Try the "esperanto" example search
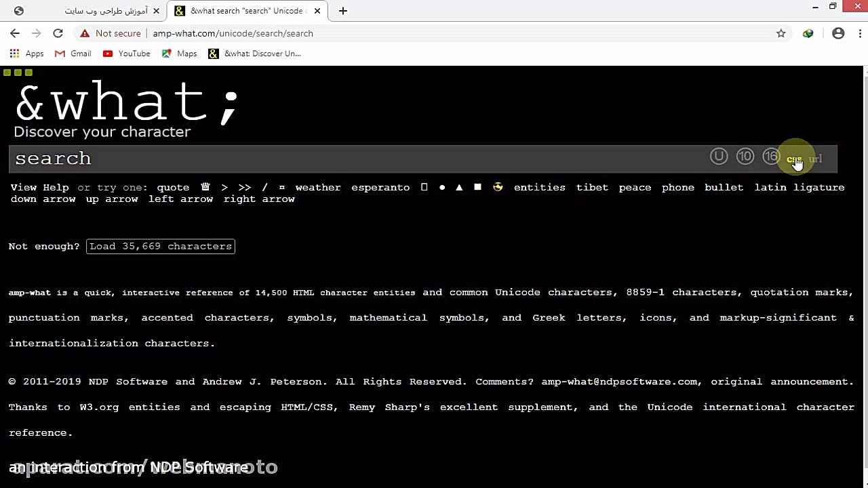Screen dimensions: 868x488 tap(380, 187)
